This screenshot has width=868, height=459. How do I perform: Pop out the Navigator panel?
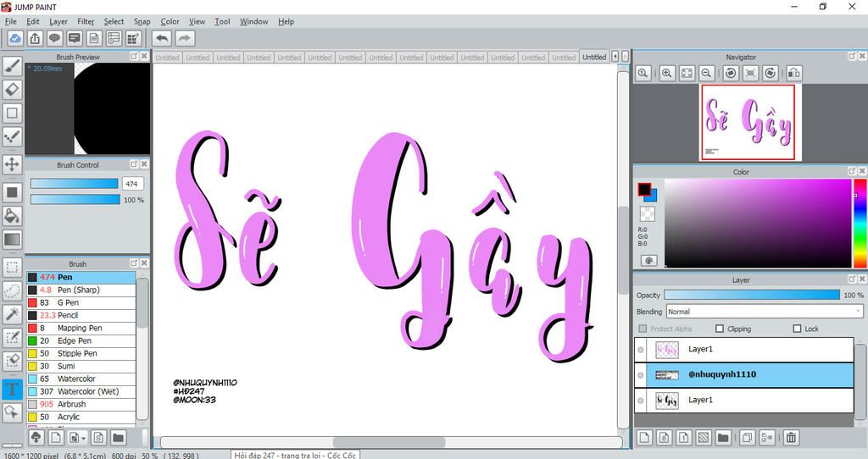(x=851, y=57)
